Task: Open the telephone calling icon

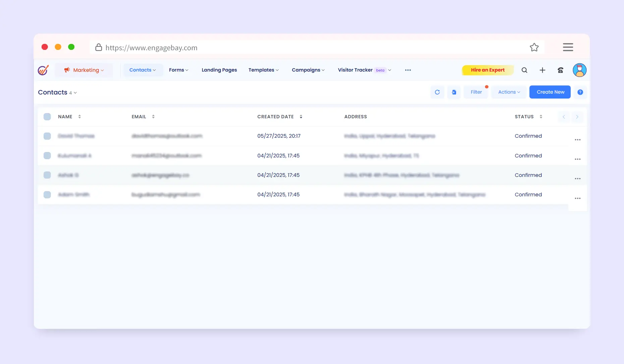Action: [560, 70]
